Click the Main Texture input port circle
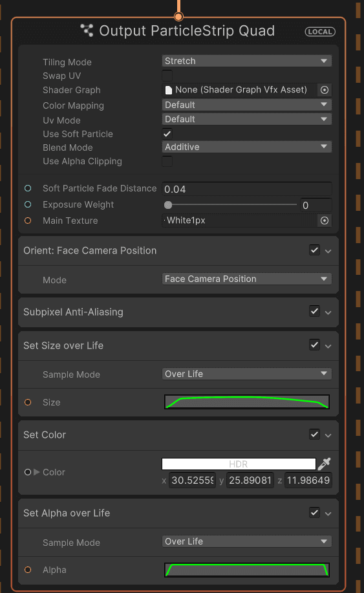Image resolution: width=364 pixels, height=593 pixels. pyautogui.click(x=28, y=221)
